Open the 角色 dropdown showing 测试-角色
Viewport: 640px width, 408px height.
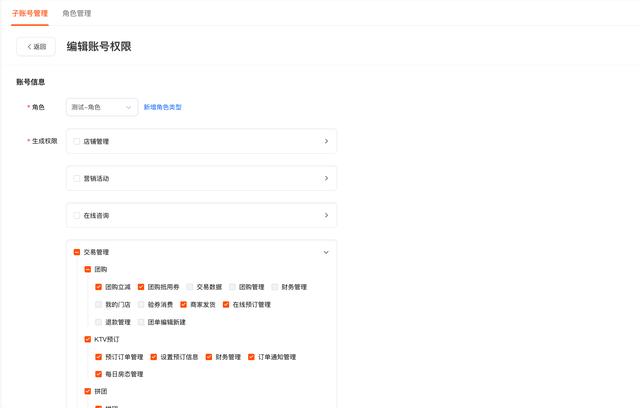[x=102, y=107]
